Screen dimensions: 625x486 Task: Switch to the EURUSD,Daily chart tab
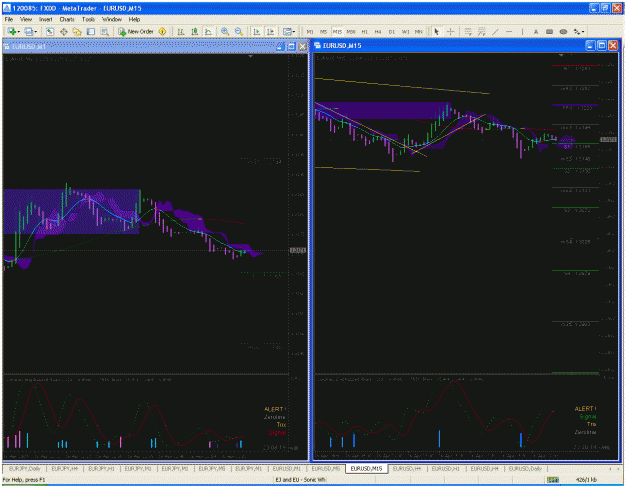point(525,468)
